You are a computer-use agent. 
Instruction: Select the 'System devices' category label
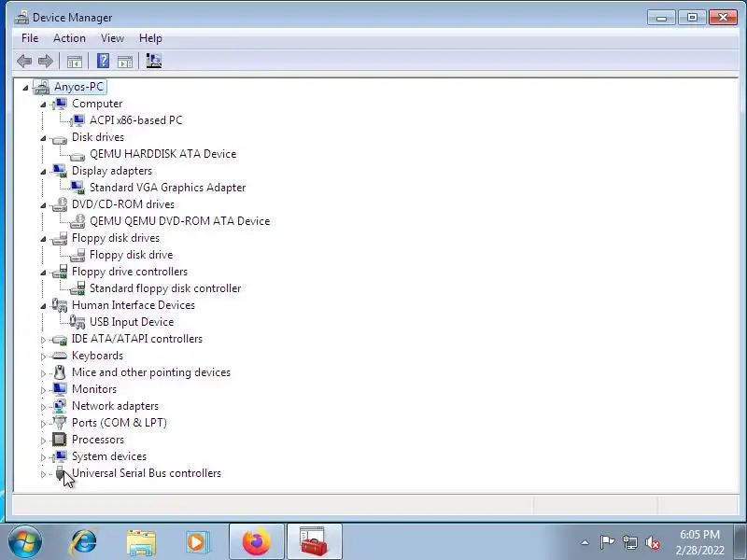click(x=109, y=456)
